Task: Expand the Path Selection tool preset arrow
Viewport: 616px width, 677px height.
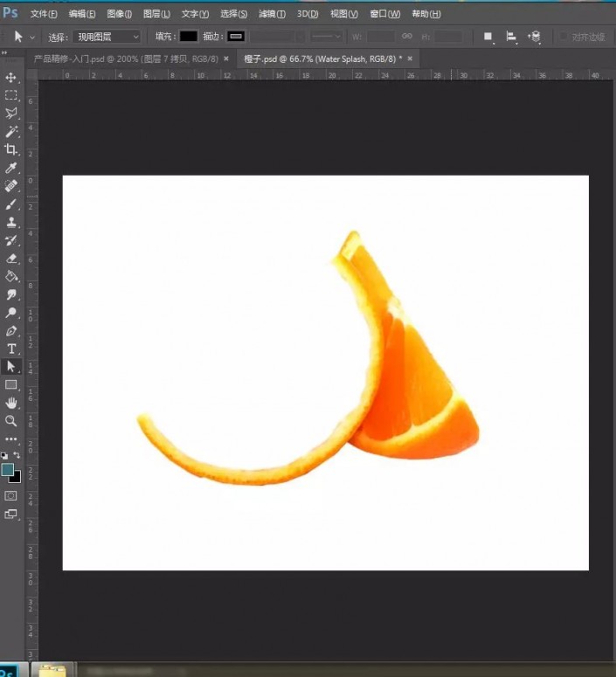Action: click(x=32, y=38)
